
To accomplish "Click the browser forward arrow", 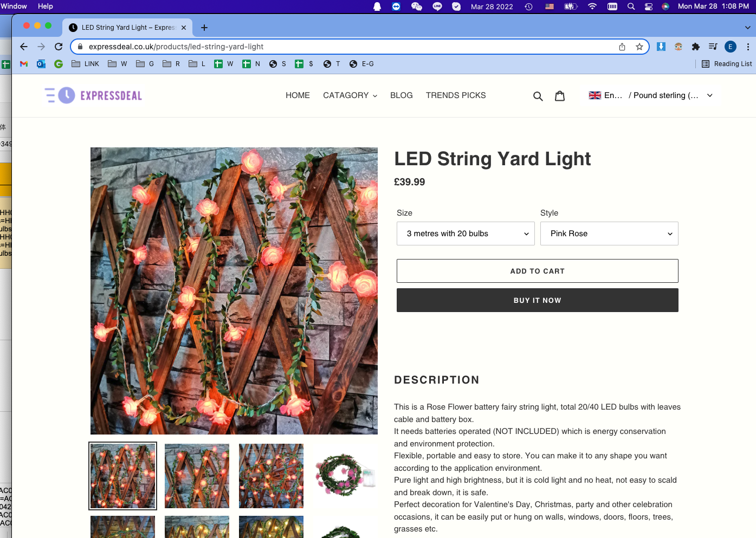I will click(41, 47).
